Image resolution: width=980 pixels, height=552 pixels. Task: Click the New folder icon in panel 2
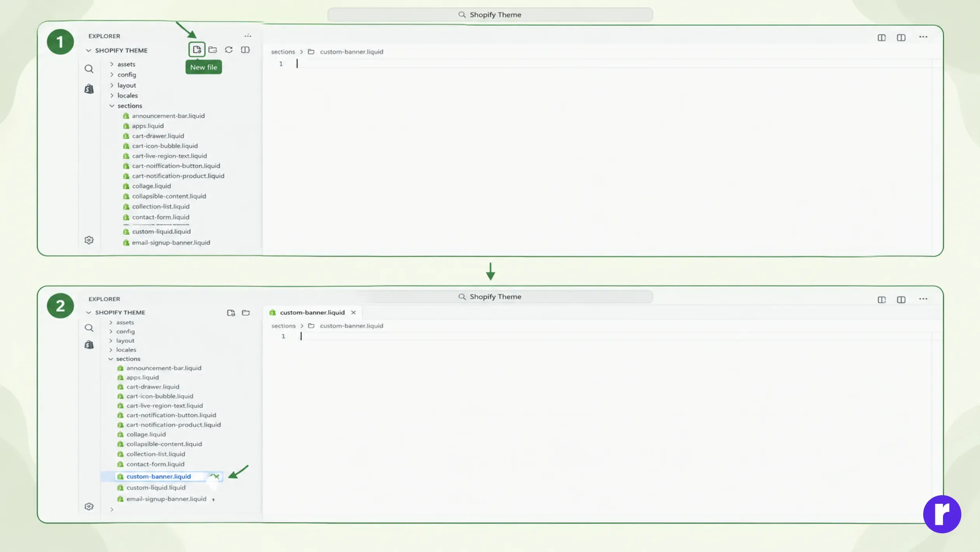click(x=246, y=313)
